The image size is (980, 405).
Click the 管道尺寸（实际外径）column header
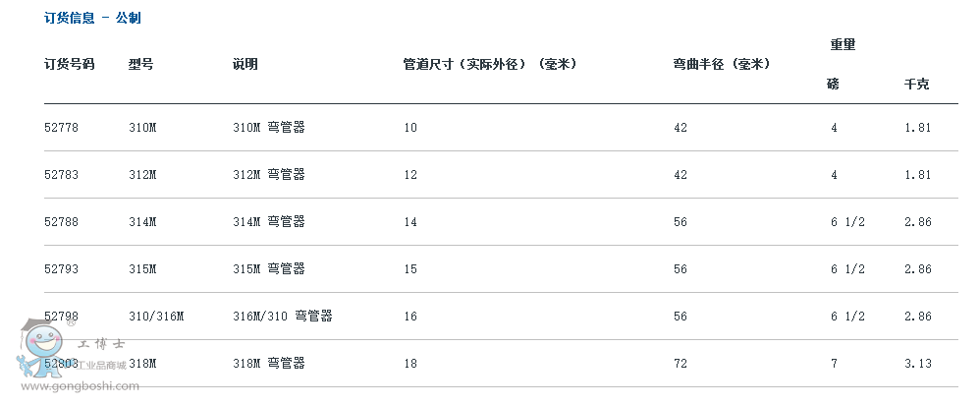tap(489, 64)
